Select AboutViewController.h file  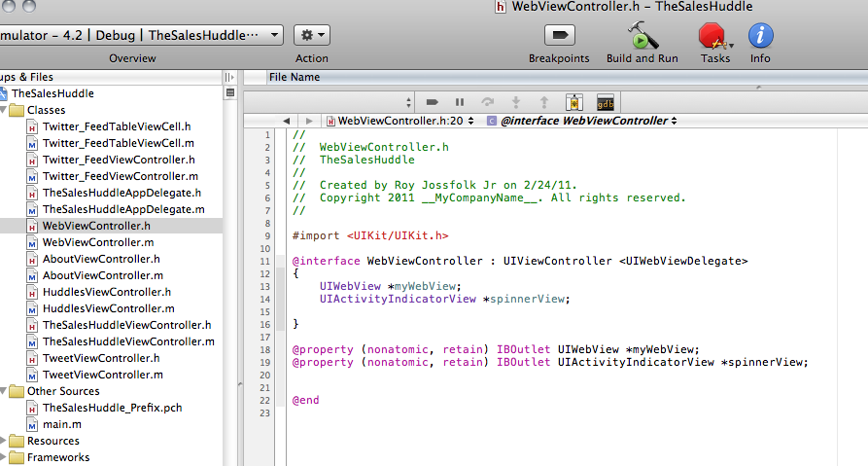tap(101, 260)
